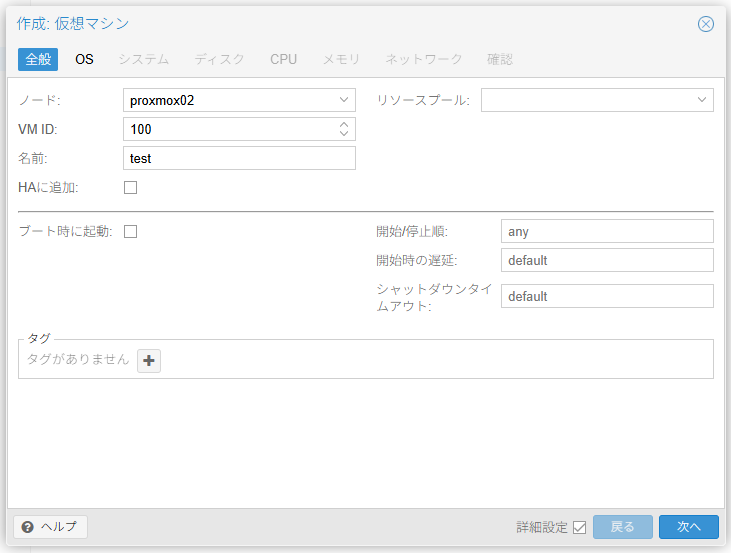Click the plus icon to add tag
Viewport: 731px width, 553px height.
[149, 361]
